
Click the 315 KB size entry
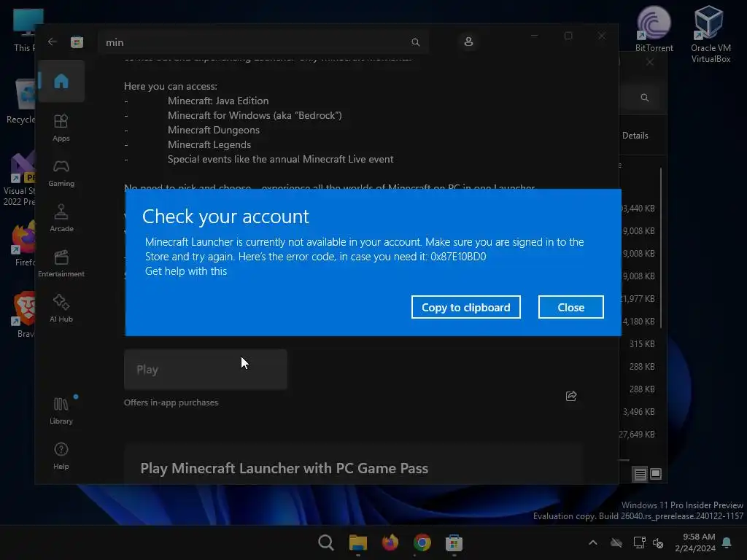pos(642,344)
